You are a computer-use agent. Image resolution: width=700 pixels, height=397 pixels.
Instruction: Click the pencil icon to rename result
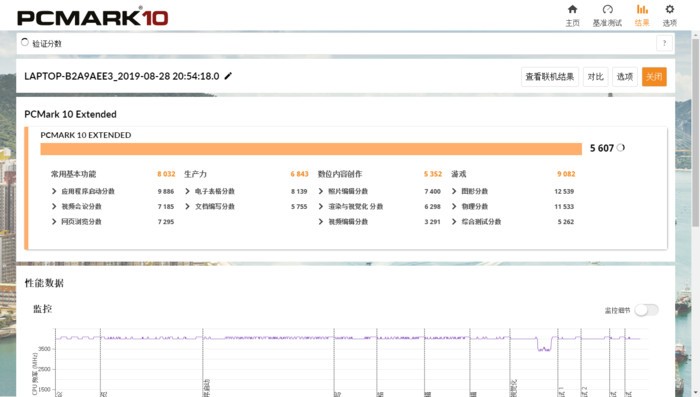point(228,76)
